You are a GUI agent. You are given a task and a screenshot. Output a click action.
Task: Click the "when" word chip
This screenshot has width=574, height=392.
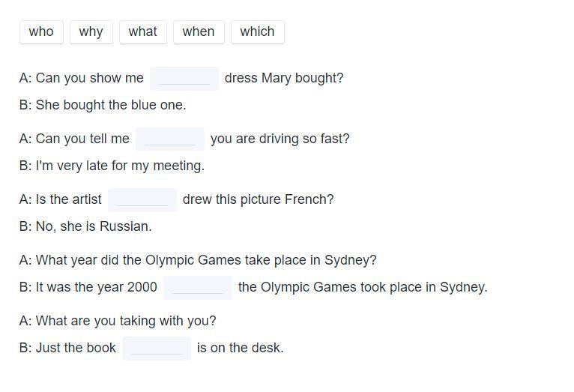pos(199,31)
